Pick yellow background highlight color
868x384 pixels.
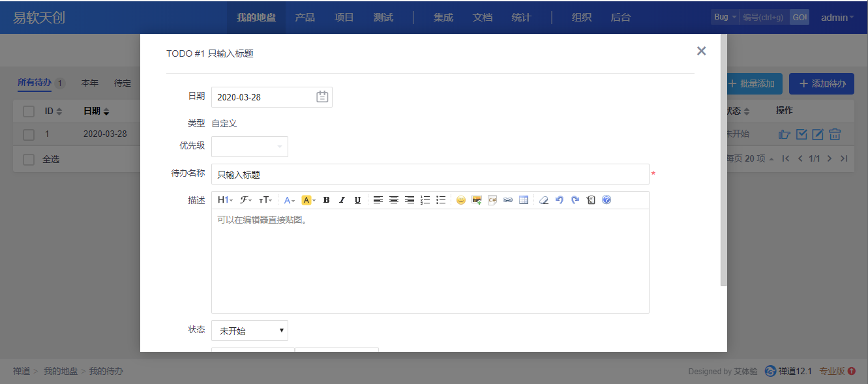(308, 200)
